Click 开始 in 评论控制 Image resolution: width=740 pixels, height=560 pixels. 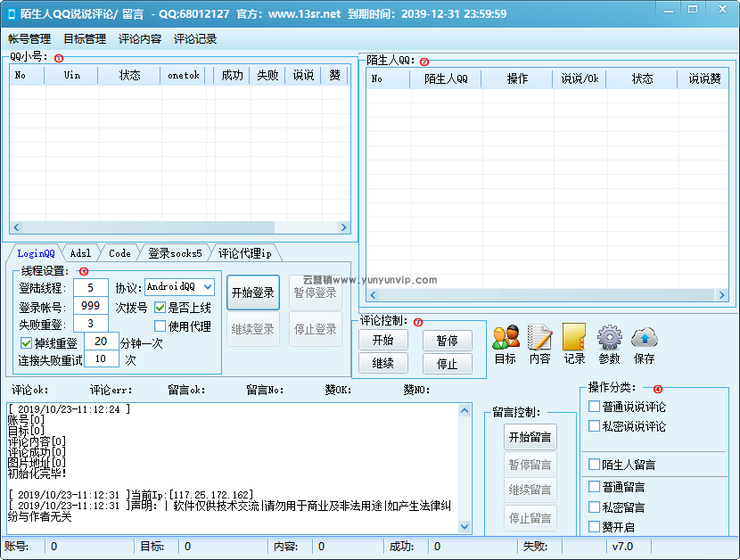coord(382,340)
